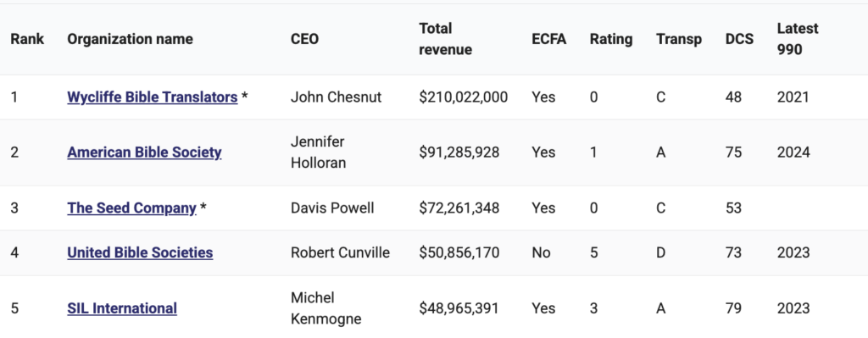868x338 pixels.
Task: Select the ECFA 'No' cell for United Bible Societies
Action: point(542,252)
